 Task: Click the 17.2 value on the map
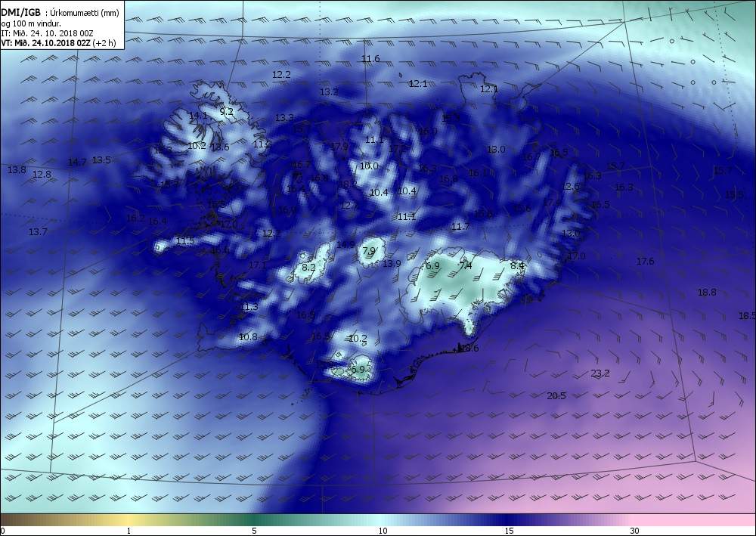tap(398, 148)
